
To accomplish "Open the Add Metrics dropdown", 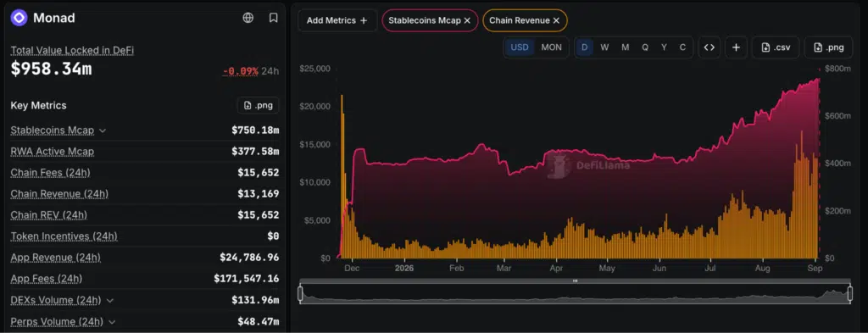I will 337,20.
